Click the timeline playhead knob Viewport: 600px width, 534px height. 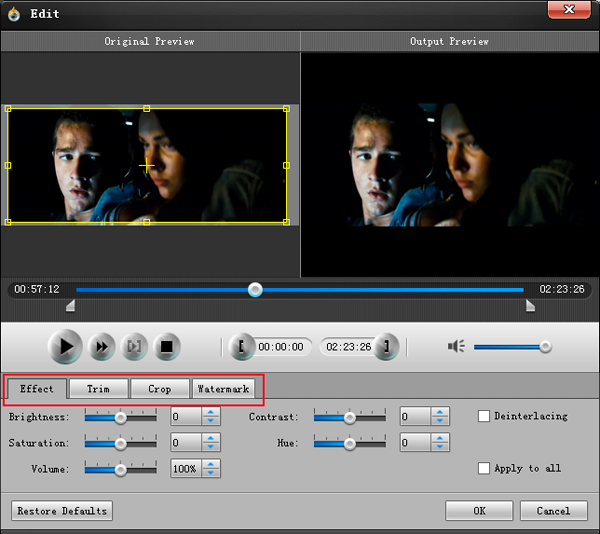click(x=255, y=290)
